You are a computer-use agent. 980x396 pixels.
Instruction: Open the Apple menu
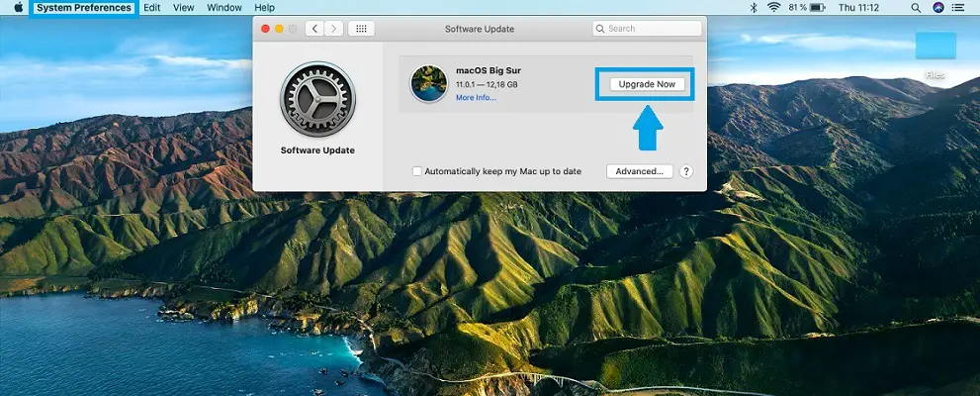[18, 8]
